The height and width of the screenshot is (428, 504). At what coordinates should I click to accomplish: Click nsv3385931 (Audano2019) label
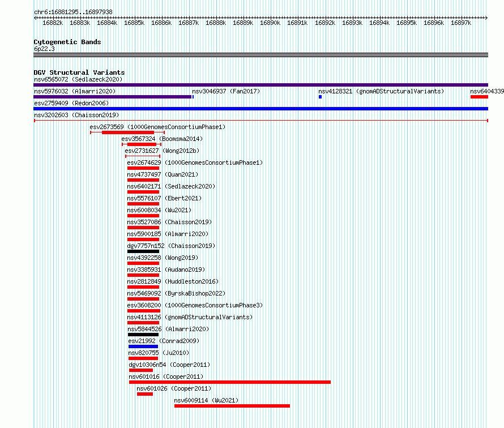[x=166, y=269]
